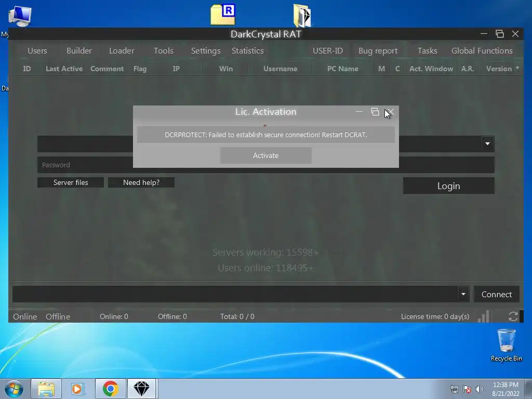Minimize the DarkCrystal RAT main window

pyautogui.click(x=484, y=34)
